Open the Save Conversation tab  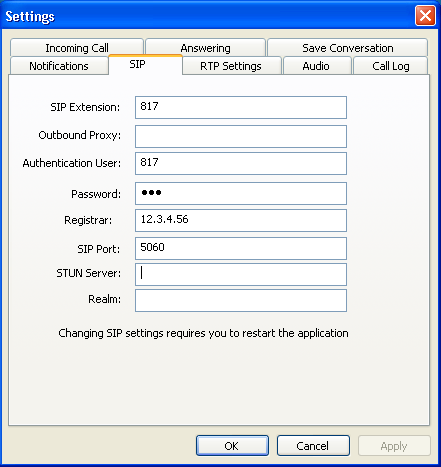click(347, 48)
